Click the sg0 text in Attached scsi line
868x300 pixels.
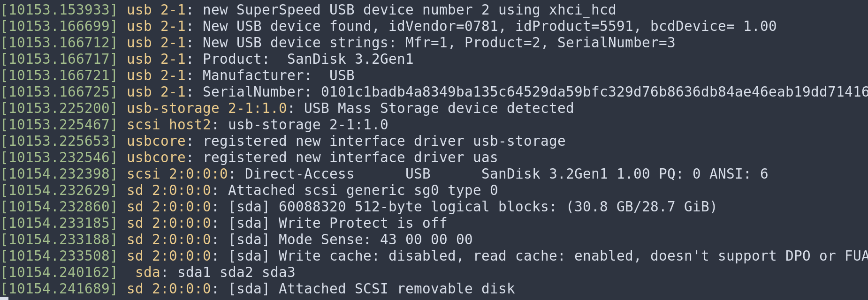pyautogui.click(x=426, y=190)
